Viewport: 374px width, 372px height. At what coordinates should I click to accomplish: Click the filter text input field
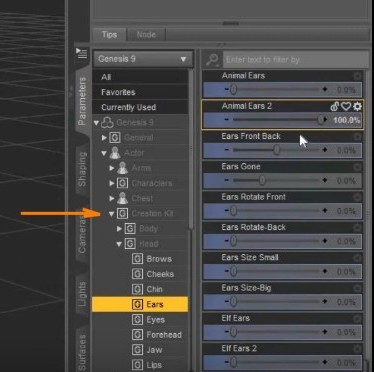[295, 60]
